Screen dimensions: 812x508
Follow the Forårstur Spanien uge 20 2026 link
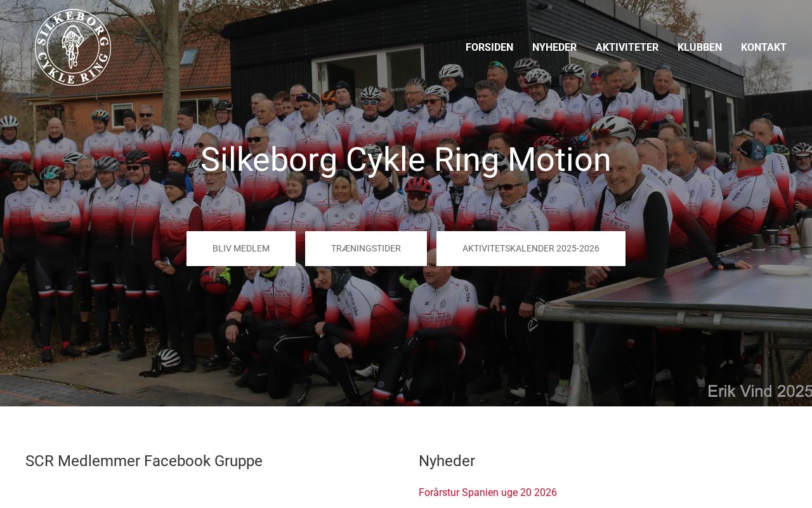[x=488, y=492]
